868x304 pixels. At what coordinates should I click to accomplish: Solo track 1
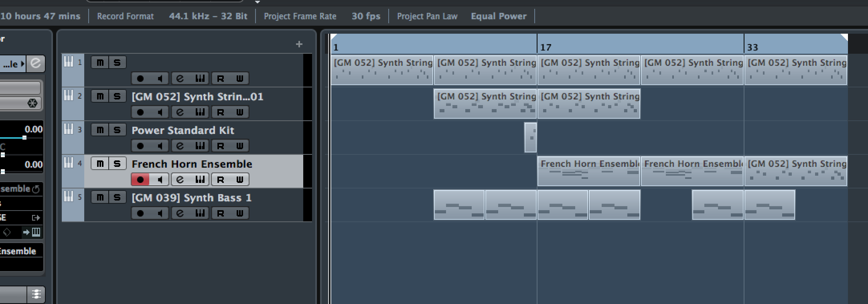click(x=117, y=62)
